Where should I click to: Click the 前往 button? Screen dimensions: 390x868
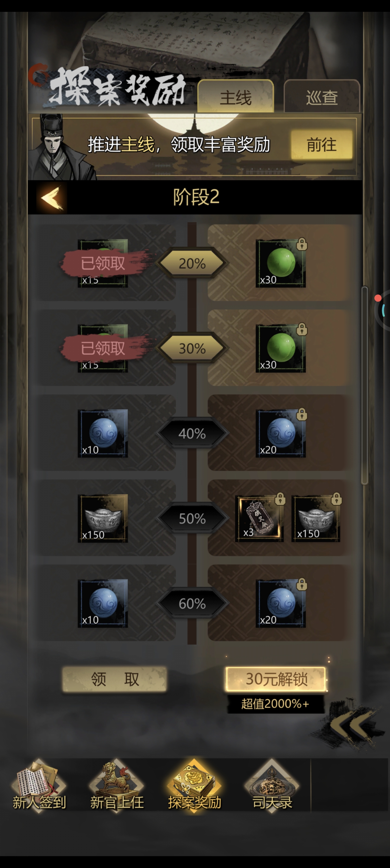(x=322, y=145)
